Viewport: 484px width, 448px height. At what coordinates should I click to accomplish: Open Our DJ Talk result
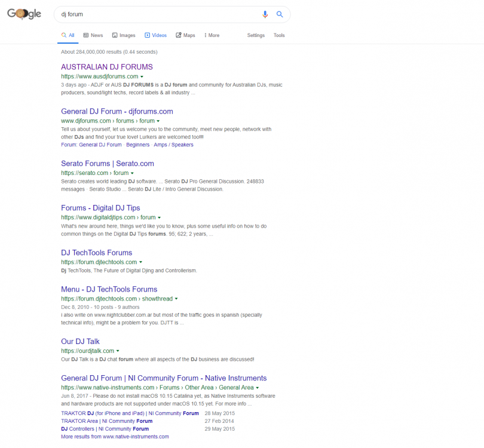80,342
